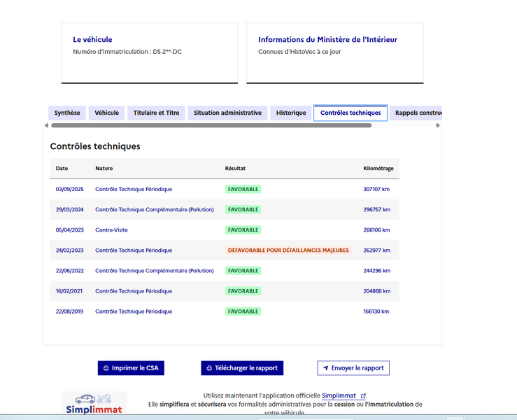Viewport: 517px width, 420px height.
Task: Click the Connues d'HistoVec à ce jour text
Action: (x=299, y=52)
